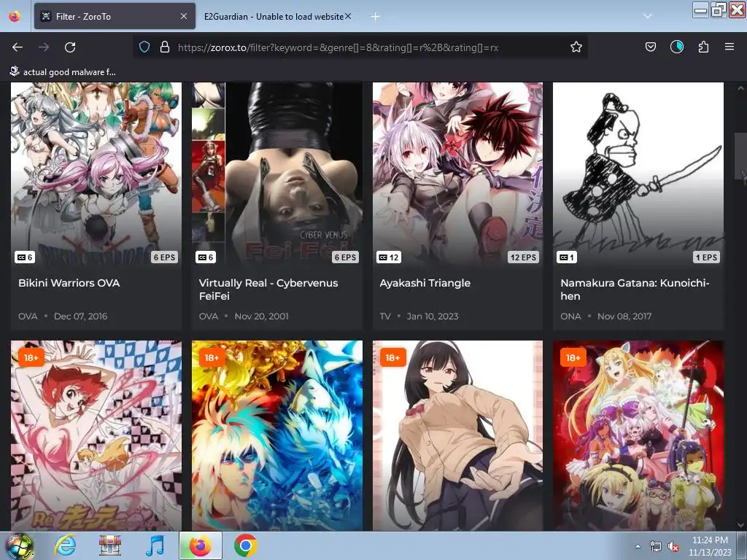Reload the current page
This screenshot has height=560, width=747.
click(x=70, y=47)
